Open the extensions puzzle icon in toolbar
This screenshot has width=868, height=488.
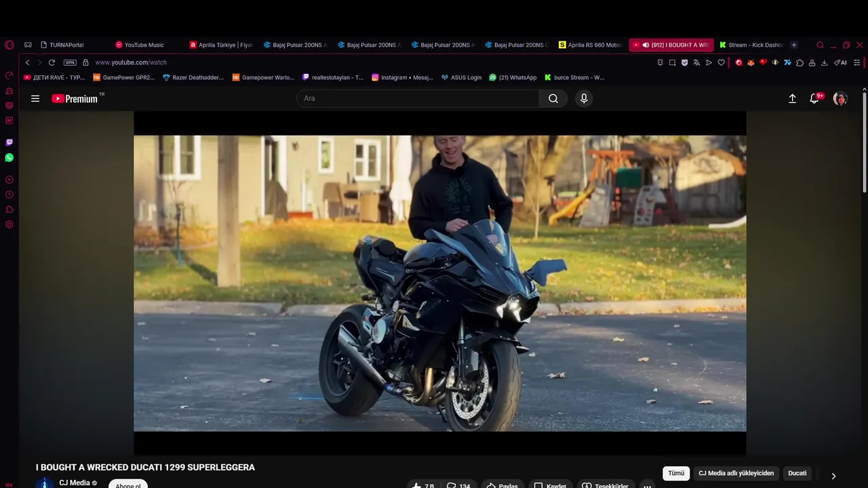[800, 62]
